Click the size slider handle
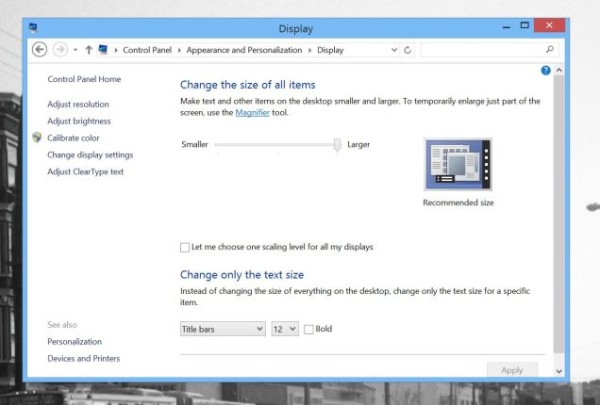600x405 pixels. pyautogui.click(x=338, y=145)
